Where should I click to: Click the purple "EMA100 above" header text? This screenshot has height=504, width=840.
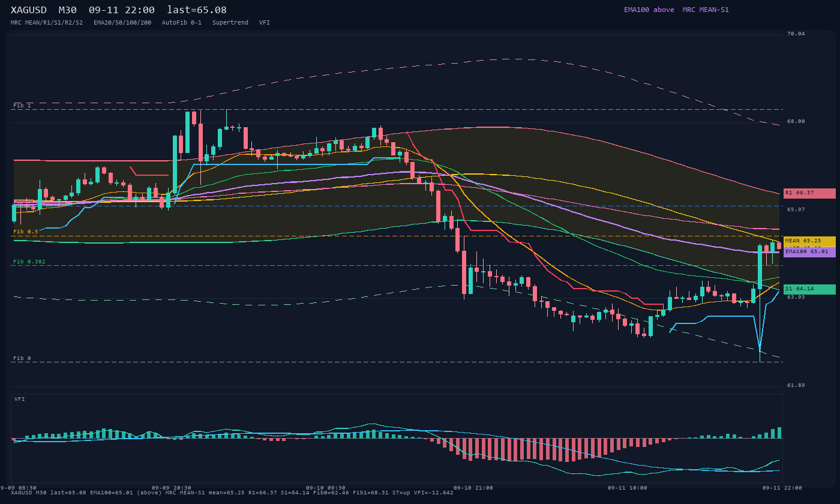pyautogui.click(x=649, y=10)
